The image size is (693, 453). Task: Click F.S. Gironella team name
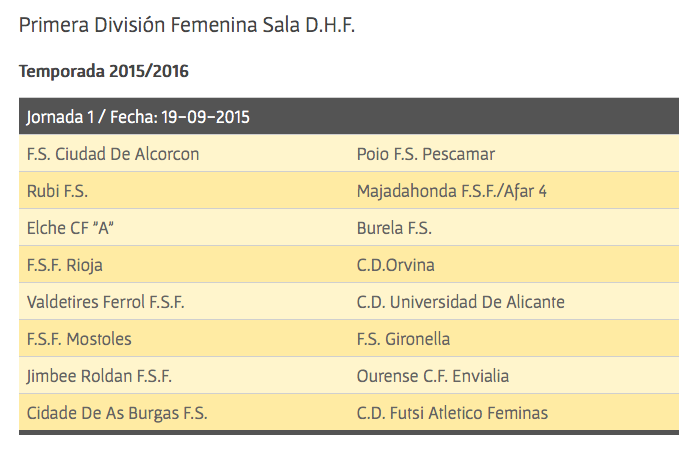pos(403,339)
